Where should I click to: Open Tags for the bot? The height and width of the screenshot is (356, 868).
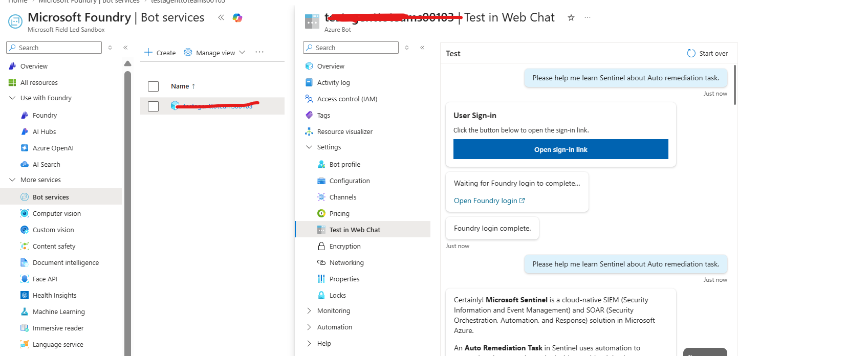323,115
